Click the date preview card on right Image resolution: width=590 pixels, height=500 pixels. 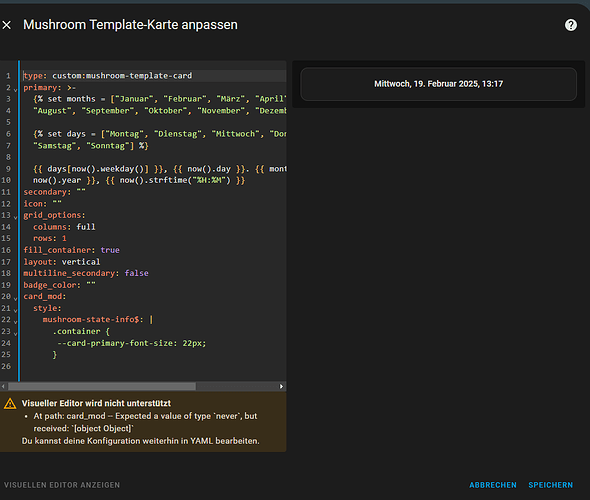pyautogui.click(x=438, y=84)
